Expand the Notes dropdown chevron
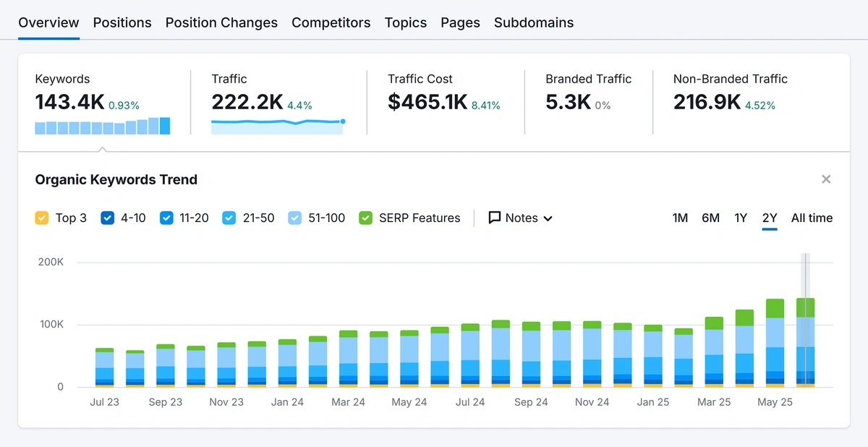The height and width of the screenshot is (447, 868). tap(548, 218)
